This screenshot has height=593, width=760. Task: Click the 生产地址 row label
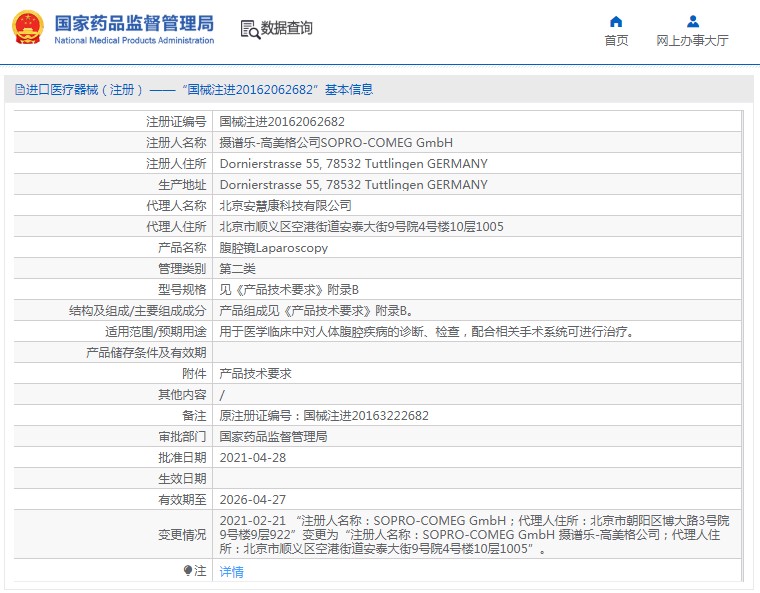(x=182, y=185)
